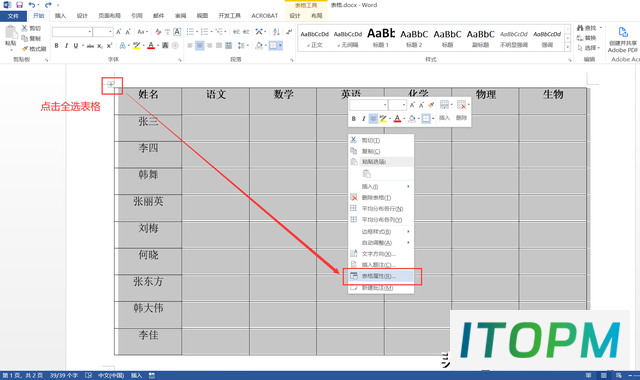Screen dimensions: 640x380
Task: Click the Show paragraph marks icon
Action: pos(289,32)
